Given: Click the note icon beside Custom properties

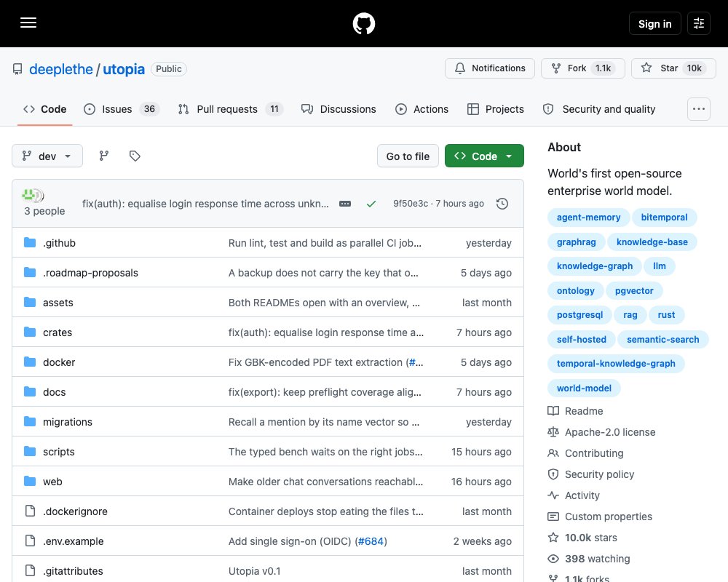Looking at the screenshot, I should [553, 517].
